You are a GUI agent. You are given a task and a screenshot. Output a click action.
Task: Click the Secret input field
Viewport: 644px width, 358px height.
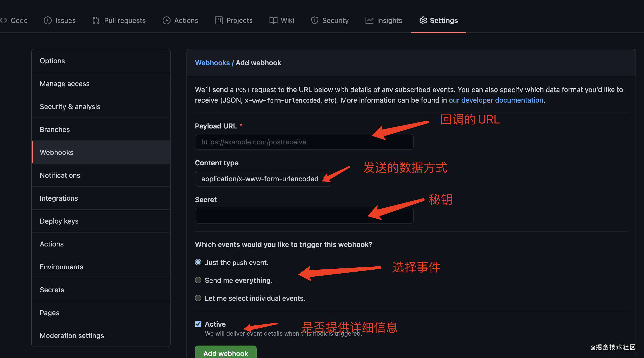(x=304, y=215)
